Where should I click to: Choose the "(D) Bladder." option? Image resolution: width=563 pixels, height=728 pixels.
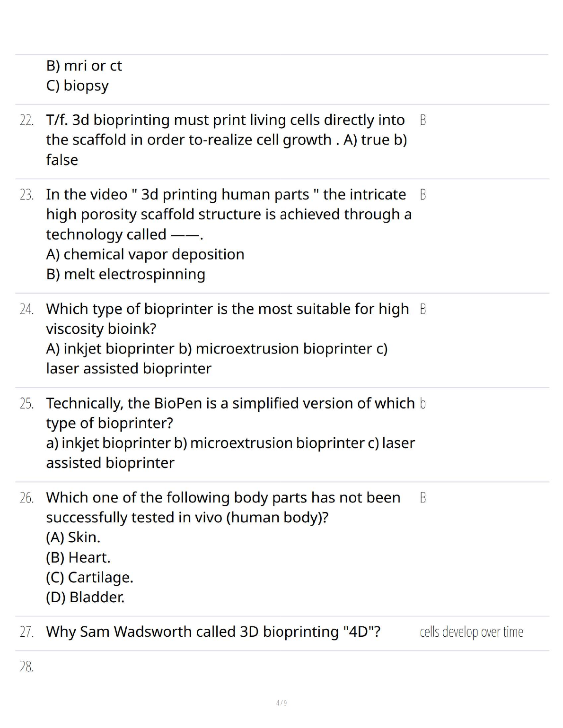pos(85,598)
